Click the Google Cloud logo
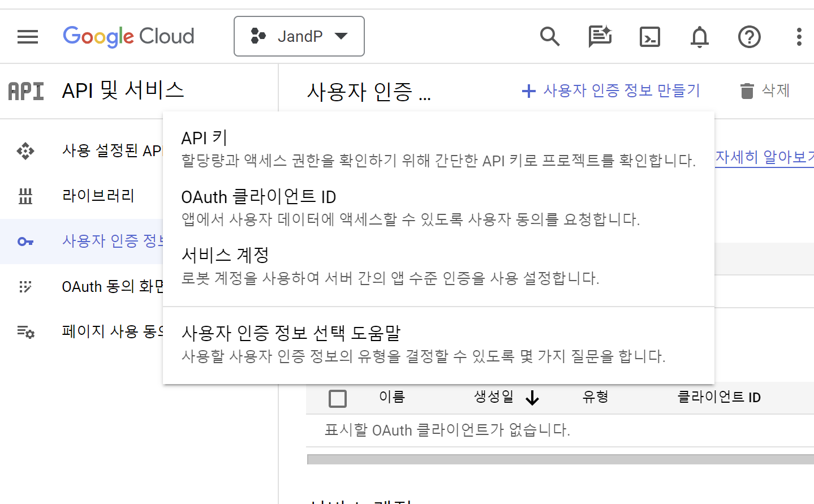This screenshot has height=504, width=814. point(128,37)
